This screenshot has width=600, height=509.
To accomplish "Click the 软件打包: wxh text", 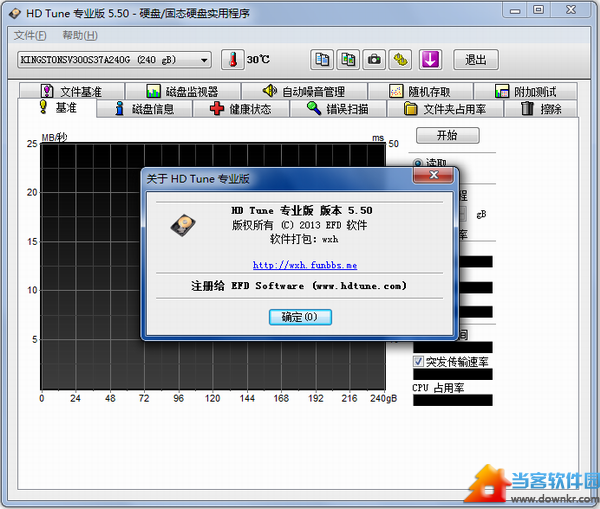I will click(304, 240).
